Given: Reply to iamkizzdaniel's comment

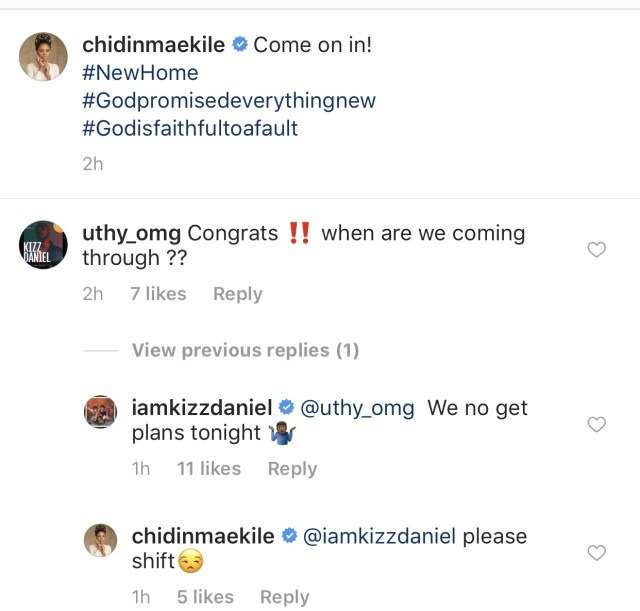Looking at the screenshot, I should [292, 469].
